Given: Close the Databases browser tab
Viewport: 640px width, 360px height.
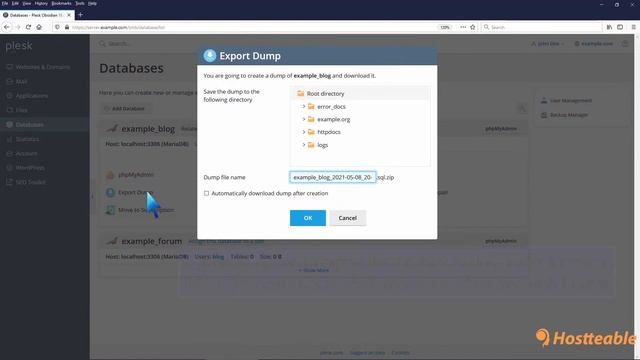Looking at the screenshot, I should pos(69,15).
